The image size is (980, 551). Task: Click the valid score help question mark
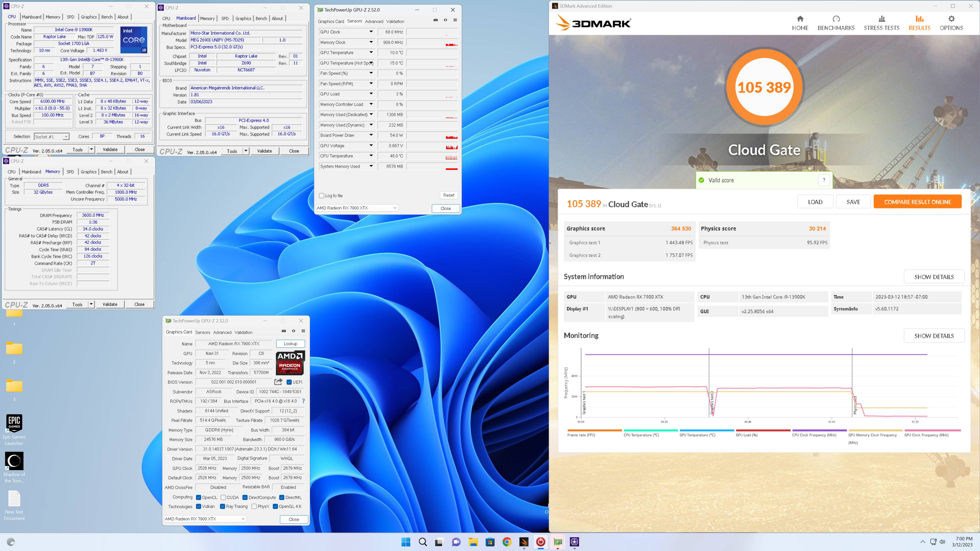pyautogui.click(x=824, y=180)
